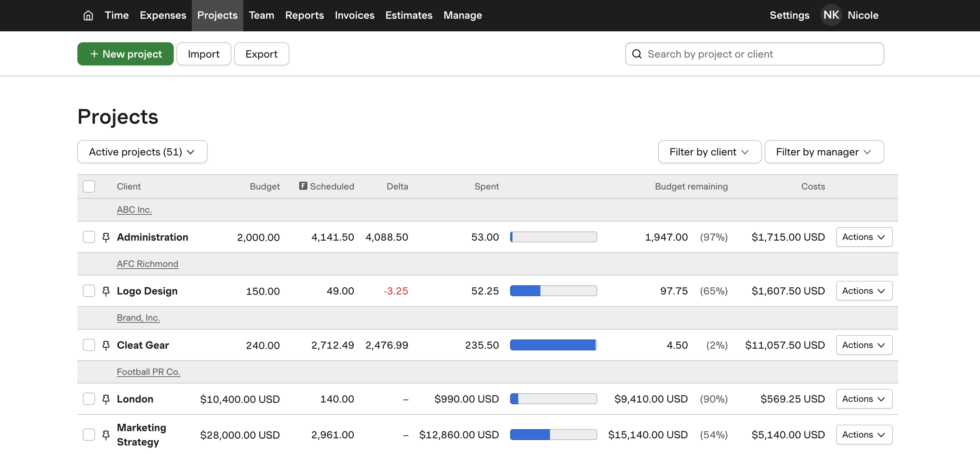Click the Scheduled forecast icon in header
980x454 pixels.
click(303, 186)
